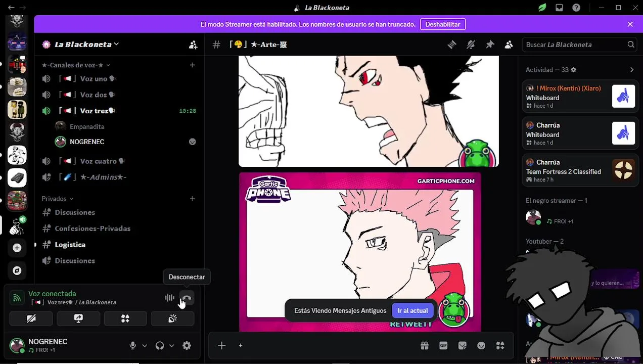This screenshot has width=643, height=364.
Task: Open help question mark icon
Action: tap(576, 8)
